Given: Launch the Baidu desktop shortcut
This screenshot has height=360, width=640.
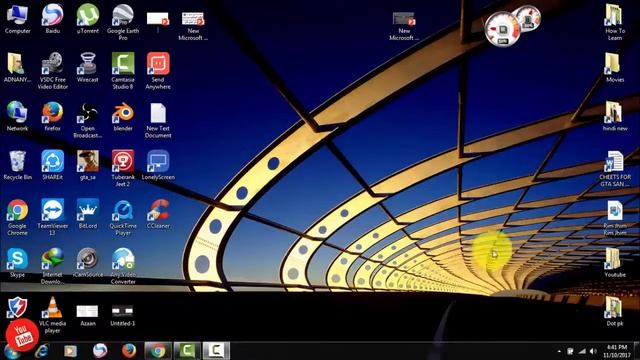Looking at the screenshot, I should coord(53,19).
